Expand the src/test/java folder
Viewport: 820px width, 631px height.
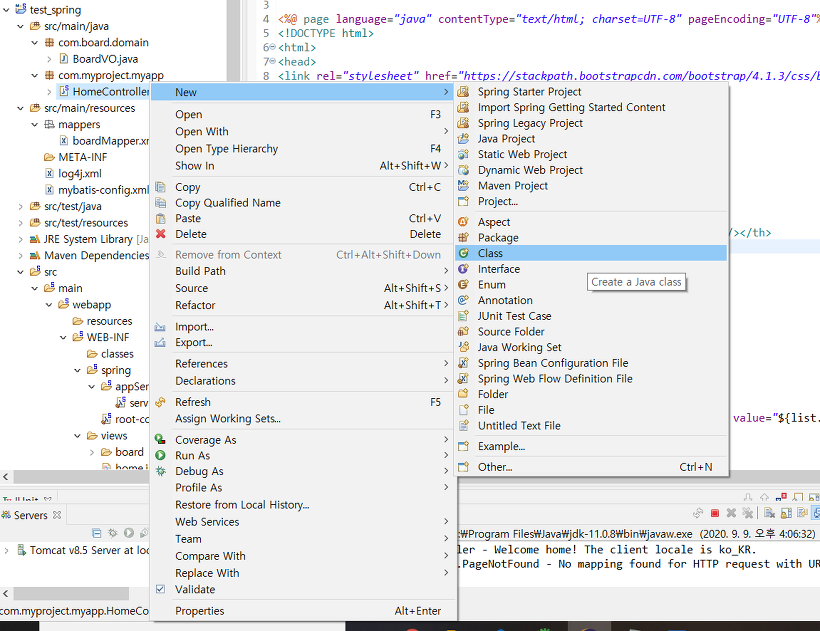point(20,206)
